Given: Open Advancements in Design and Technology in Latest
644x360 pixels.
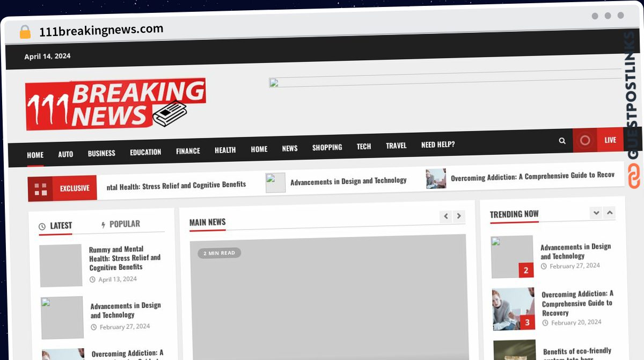Looking at the screenshot, I should [126, 311].
